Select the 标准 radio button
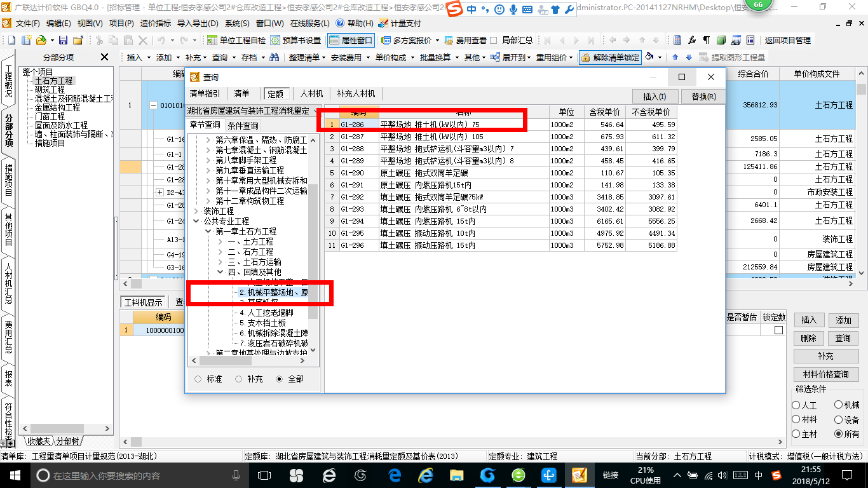Image resolution: width=868 pixels, height=488 pixels. [x=198, y=379]
